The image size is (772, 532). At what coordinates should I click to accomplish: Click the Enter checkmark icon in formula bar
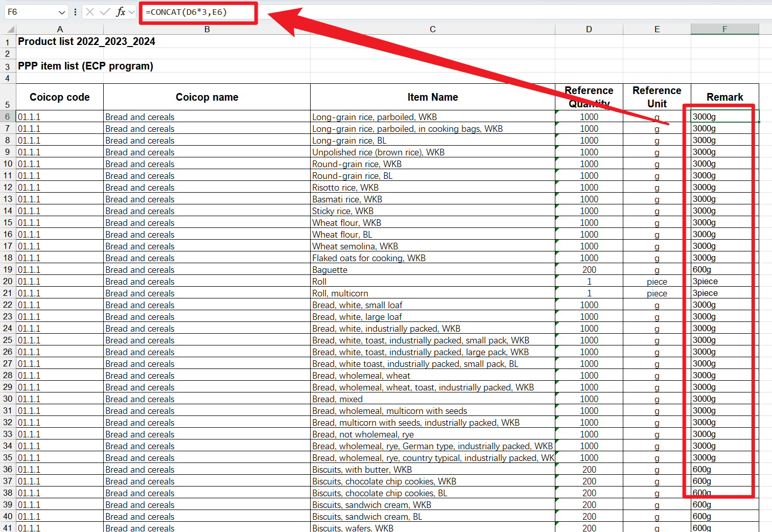click(x=105, y=12)
